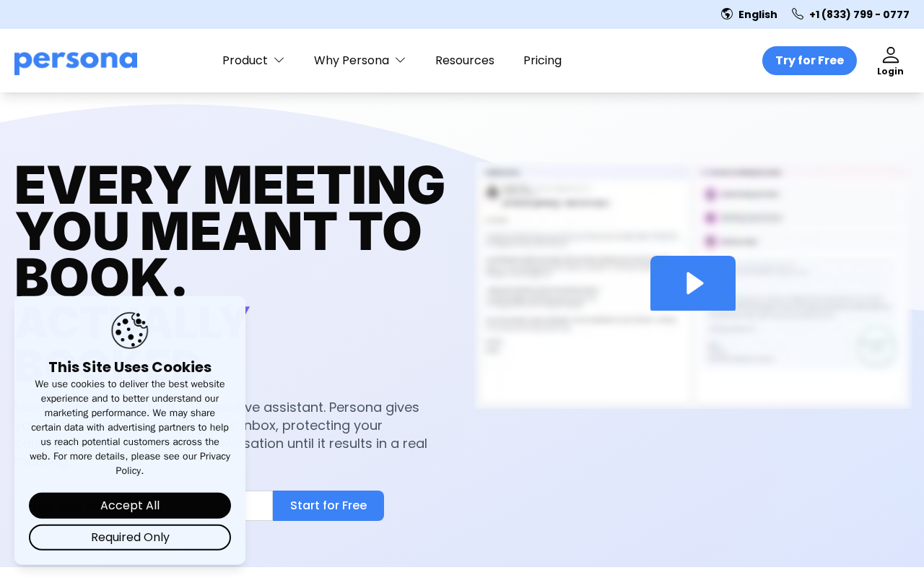Open the product demo preview thumbnail
924x578 pixels.
[693, 286]
